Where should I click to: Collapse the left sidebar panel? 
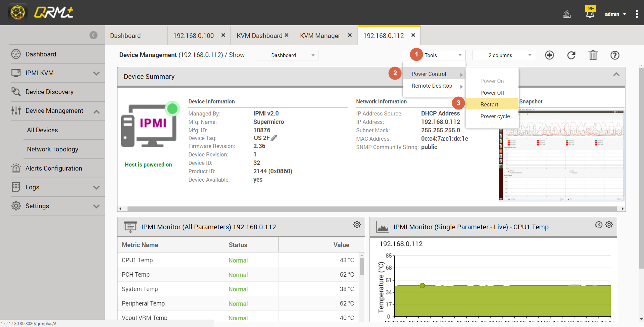tap(93, 35)
